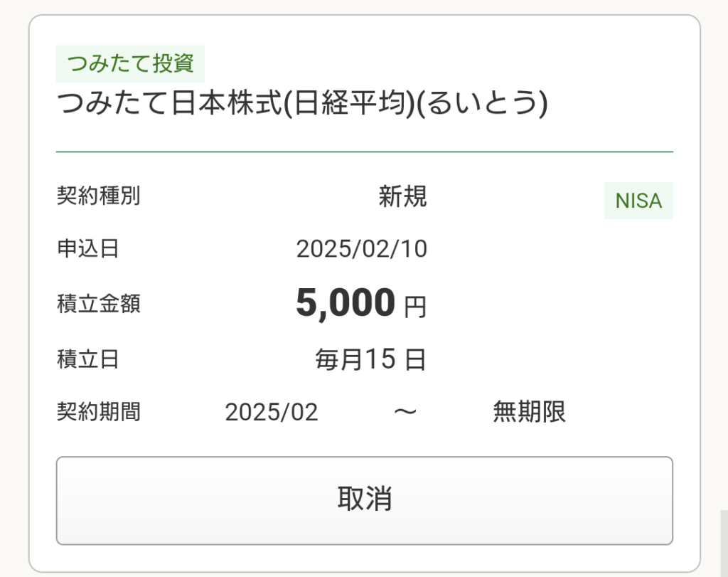
Task: Select the 5,000 円 amount value
Action: pyautogui.click(x=360, y=303)
